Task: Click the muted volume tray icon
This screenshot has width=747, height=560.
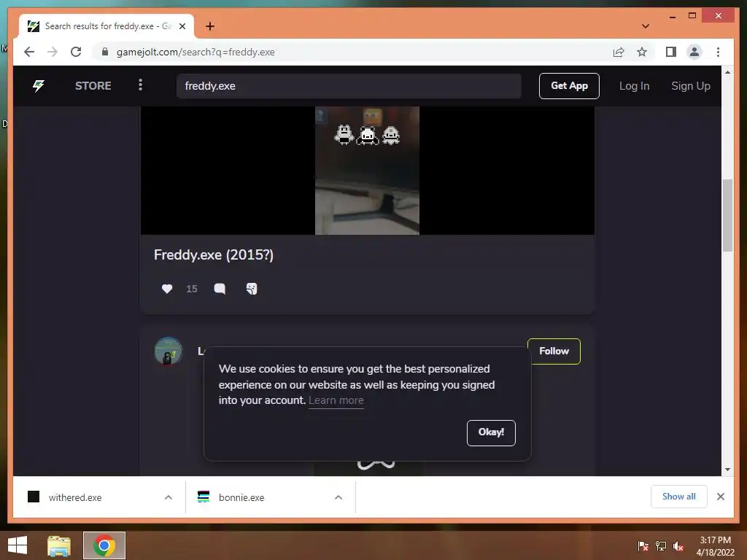Action: [678, 546]
